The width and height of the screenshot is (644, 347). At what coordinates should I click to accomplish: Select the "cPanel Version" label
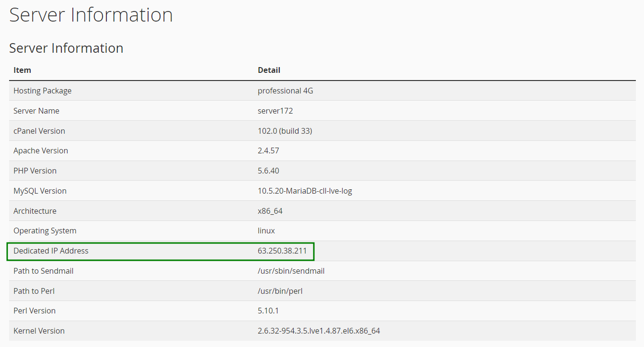pos(39,131)
